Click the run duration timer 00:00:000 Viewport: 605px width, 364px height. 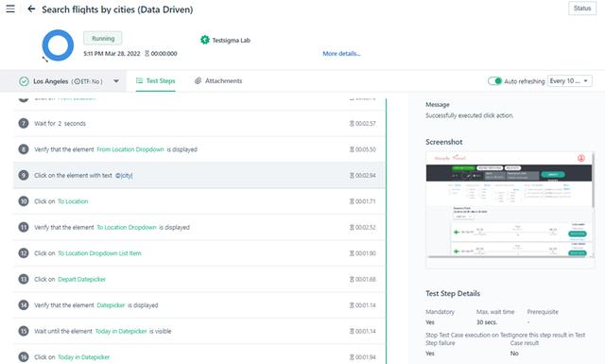click(164, 54)
